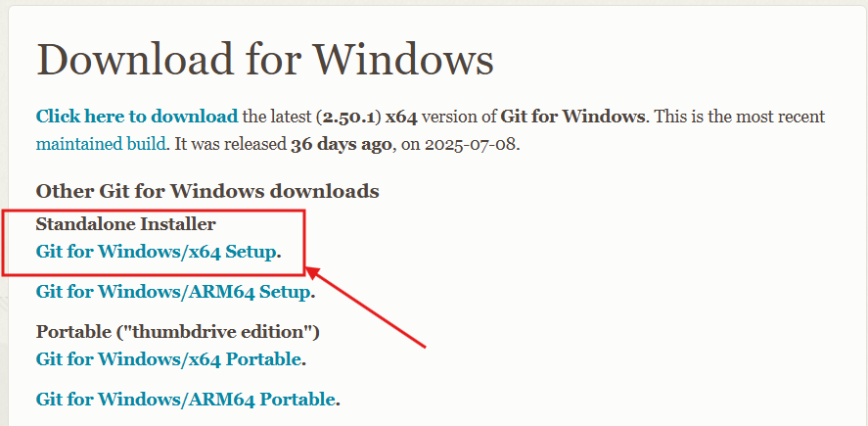The image size is (868, 426).
Task: Click the bold '36 days ago' text
Action: pos(343,143)
